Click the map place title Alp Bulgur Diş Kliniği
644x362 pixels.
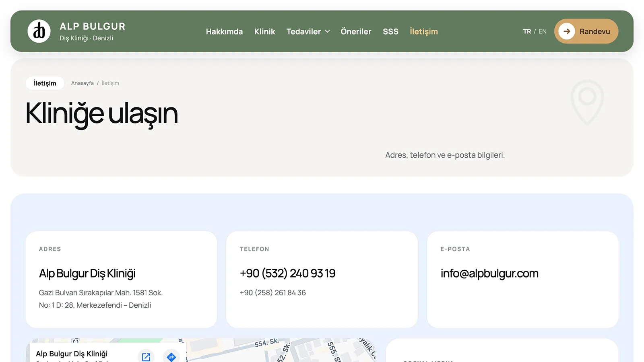point(72,354)
